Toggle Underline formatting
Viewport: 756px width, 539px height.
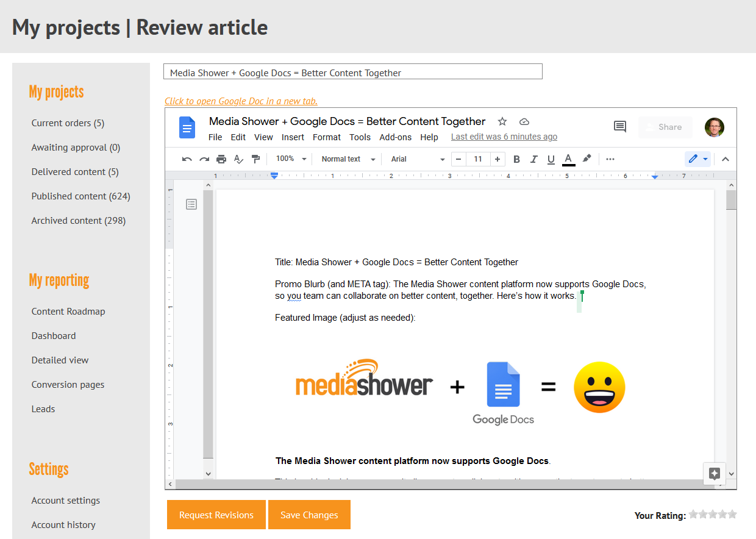[551, 159]
